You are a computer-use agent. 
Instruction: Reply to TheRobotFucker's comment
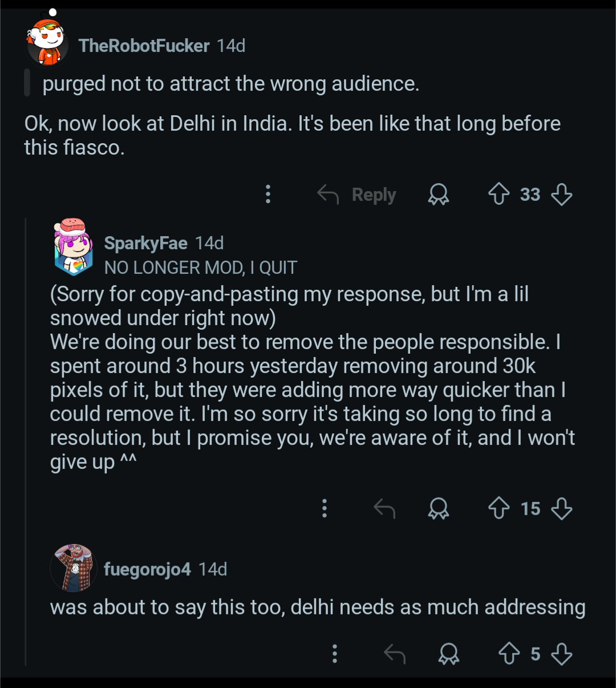coord(356,195)
